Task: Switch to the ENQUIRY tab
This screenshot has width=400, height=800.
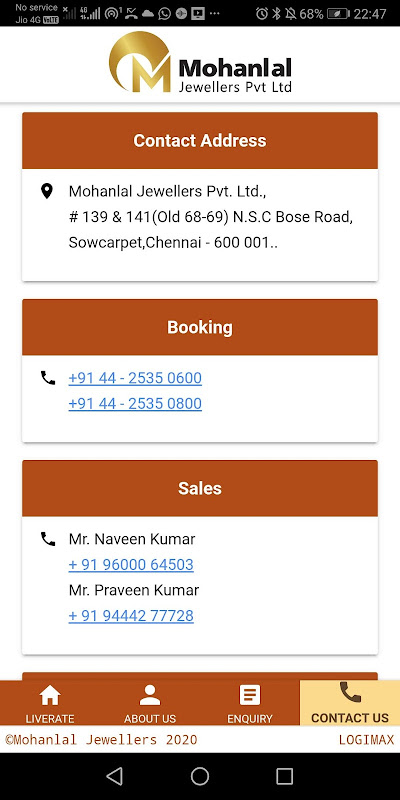Action: pos(249,703)
